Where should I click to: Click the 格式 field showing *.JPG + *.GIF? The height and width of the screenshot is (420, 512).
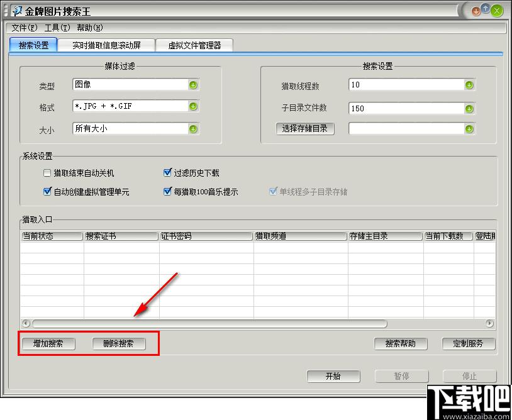[x=135, y=106]
